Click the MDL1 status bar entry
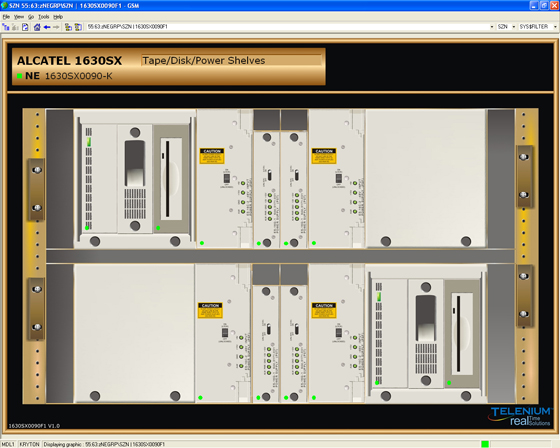The image size is (560, 448). (8, 444)
